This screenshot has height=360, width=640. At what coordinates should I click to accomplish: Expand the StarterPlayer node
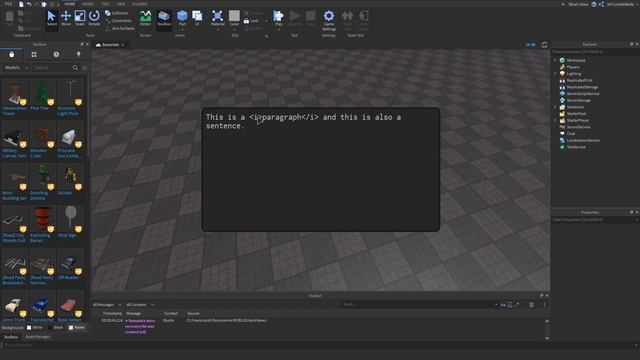(x=555, y=120)
